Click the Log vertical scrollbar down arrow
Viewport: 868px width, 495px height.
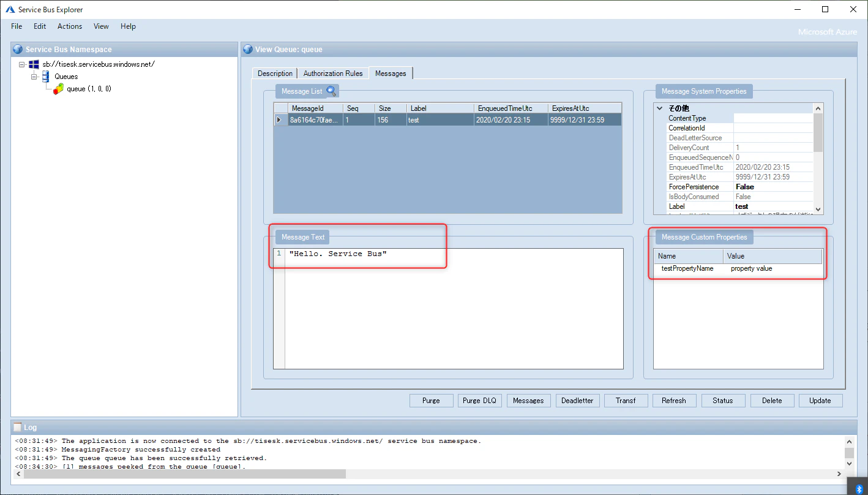click(850, 464)
